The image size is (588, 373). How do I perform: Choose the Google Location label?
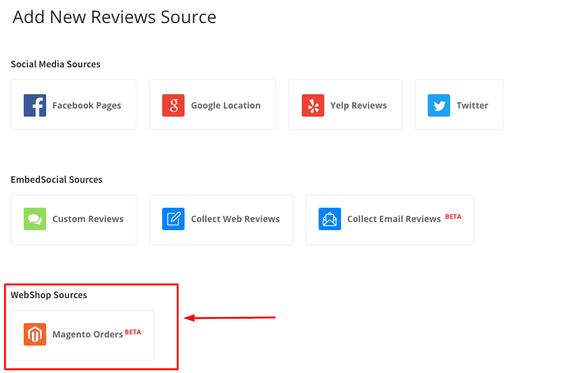point(226,106)
